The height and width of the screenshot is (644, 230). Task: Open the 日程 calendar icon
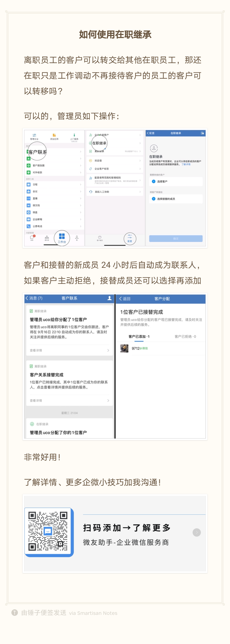29,184
